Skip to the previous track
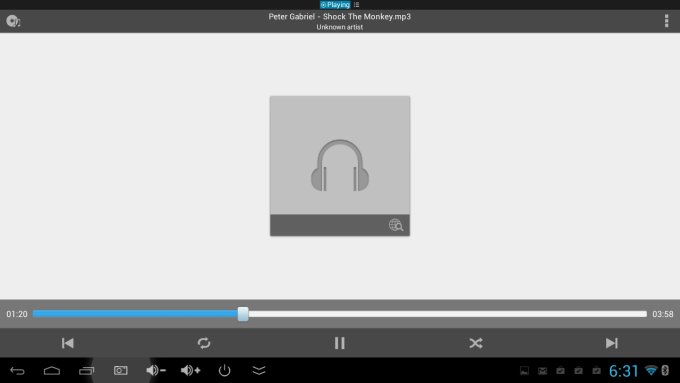680x383 pixels. pyautogui.click(x=68, y=343)
